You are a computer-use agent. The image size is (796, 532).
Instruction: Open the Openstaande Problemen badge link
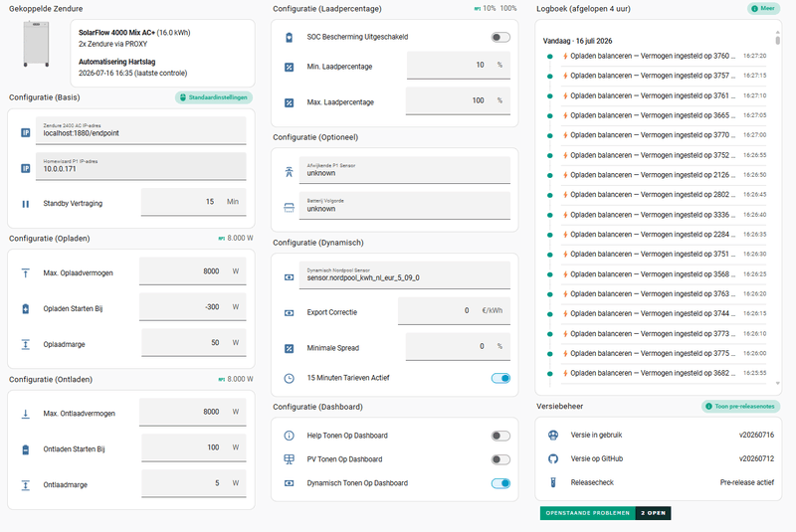coord(605,513)
